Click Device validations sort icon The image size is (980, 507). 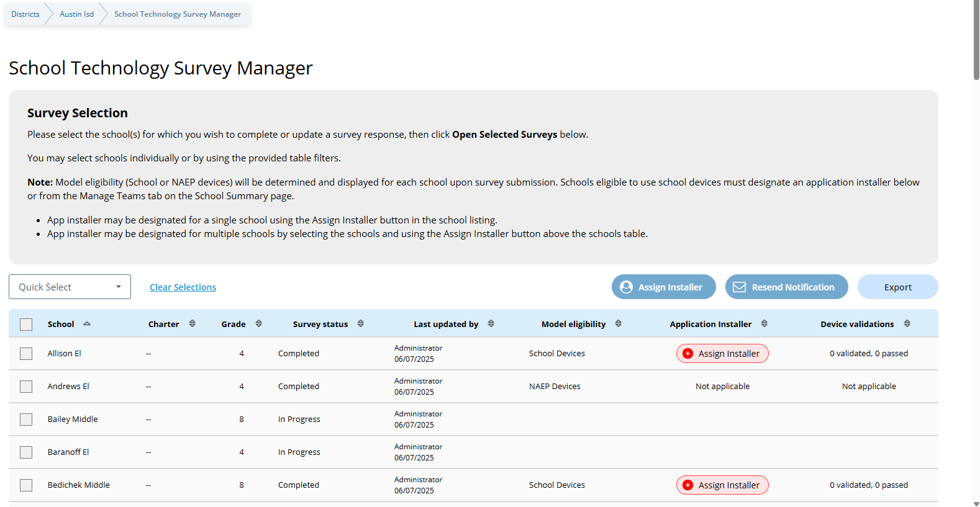point(907,324)
